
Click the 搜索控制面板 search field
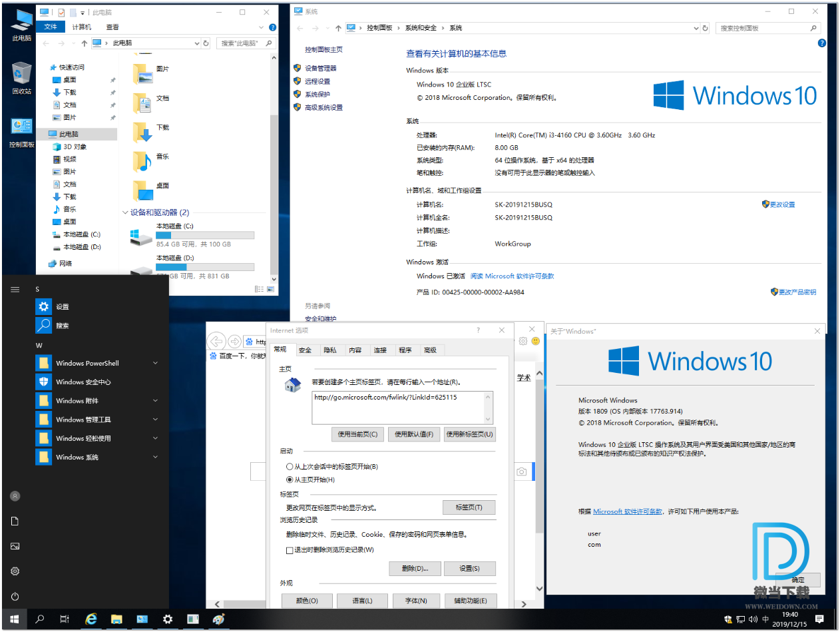point(767,28)
